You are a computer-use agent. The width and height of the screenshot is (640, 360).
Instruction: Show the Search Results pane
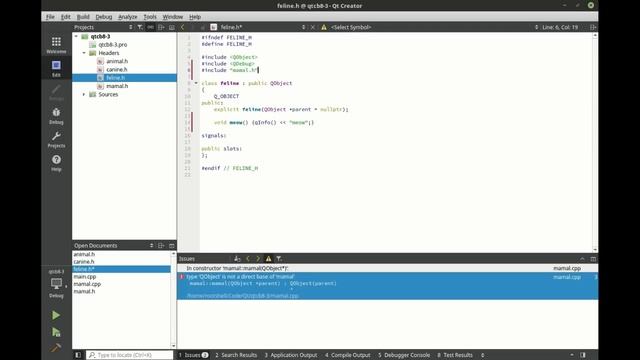(x=236, y=355)
